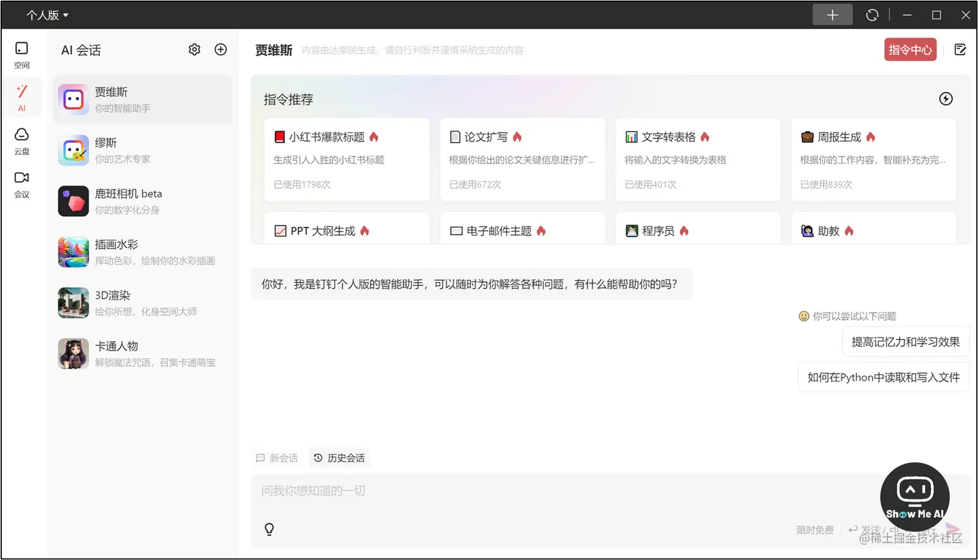978x560 pixels.
Task: Click the lightbulb icon in input box
Action: coord(270,529)
